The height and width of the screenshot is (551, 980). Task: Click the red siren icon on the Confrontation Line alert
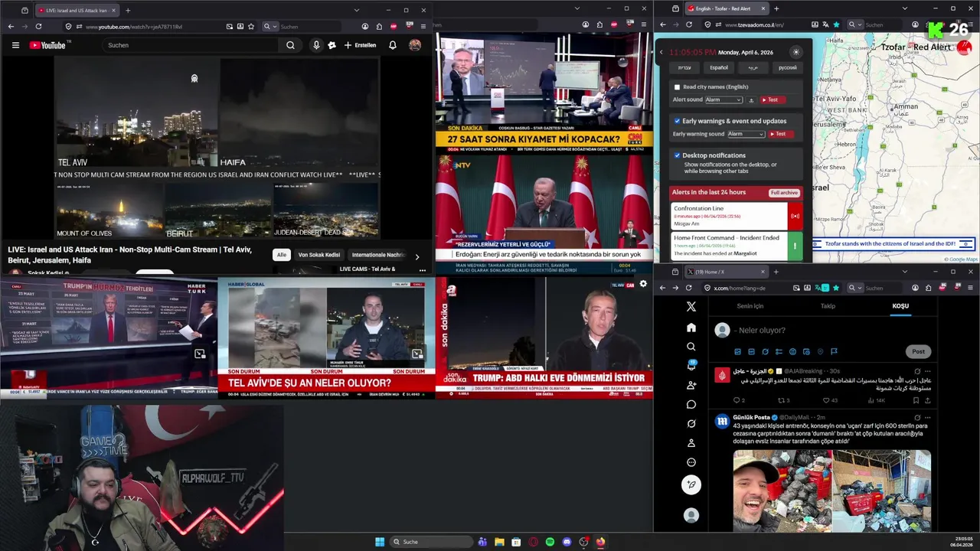point(795,216)
